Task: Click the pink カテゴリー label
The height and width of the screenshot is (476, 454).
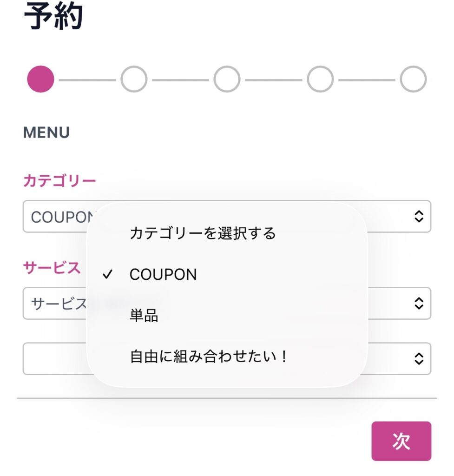Action: 59,180
